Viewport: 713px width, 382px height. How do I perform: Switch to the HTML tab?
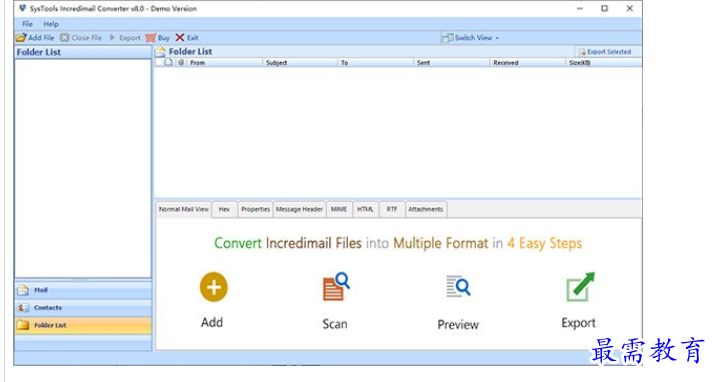point(365,209)
